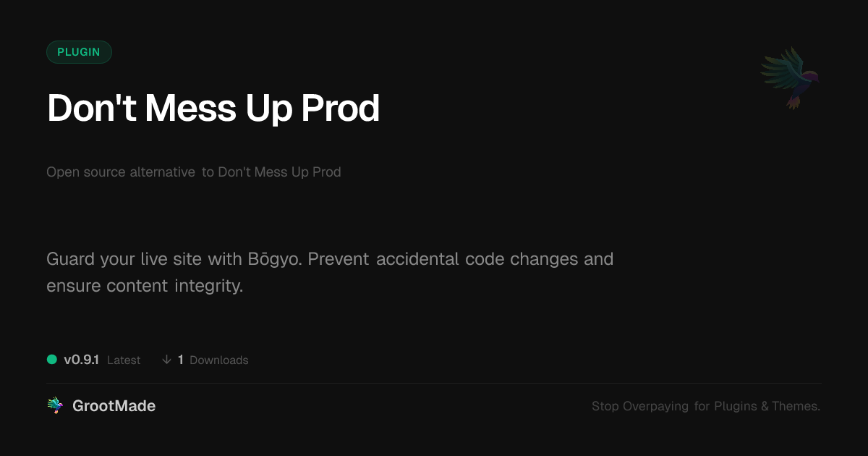Click the 'Stop Overpaying' footer text
The width and height of the screenshot is (868, 456).
(x=640, y=407)
